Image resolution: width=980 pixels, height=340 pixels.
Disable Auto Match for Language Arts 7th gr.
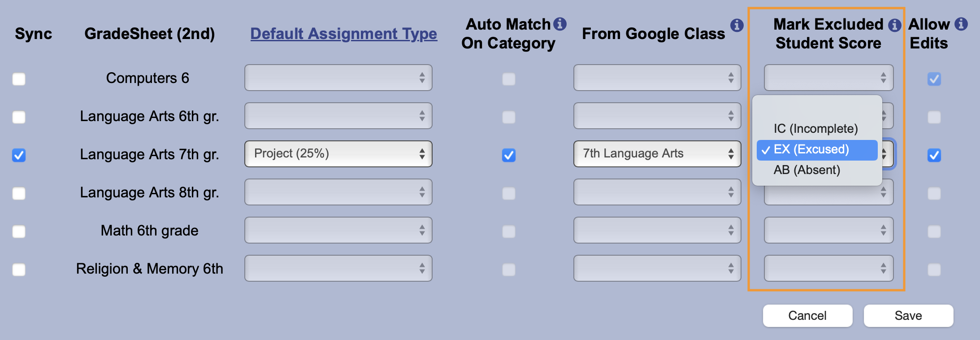pyautogui.click(x=509, y=155)
